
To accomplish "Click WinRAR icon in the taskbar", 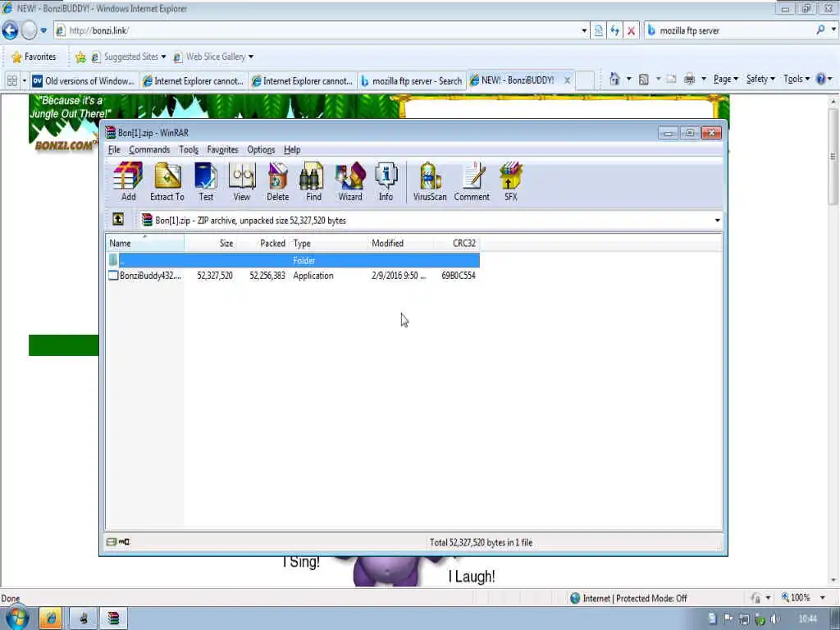I will 113,619.
